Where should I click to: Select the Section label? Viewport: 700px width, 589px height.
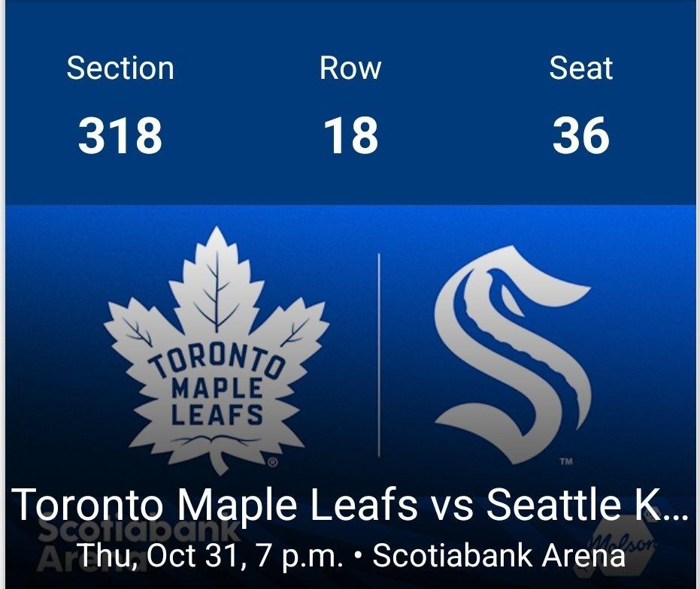pyautogui.click(x=120, y=68)
